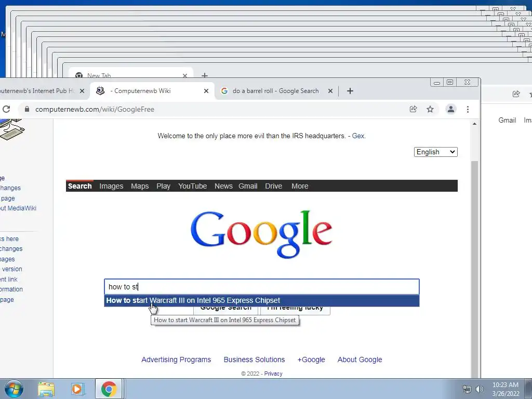Open Gmail in the Google black bar
This screenshot has height=399, width=532.
click(x=248, y=186)
